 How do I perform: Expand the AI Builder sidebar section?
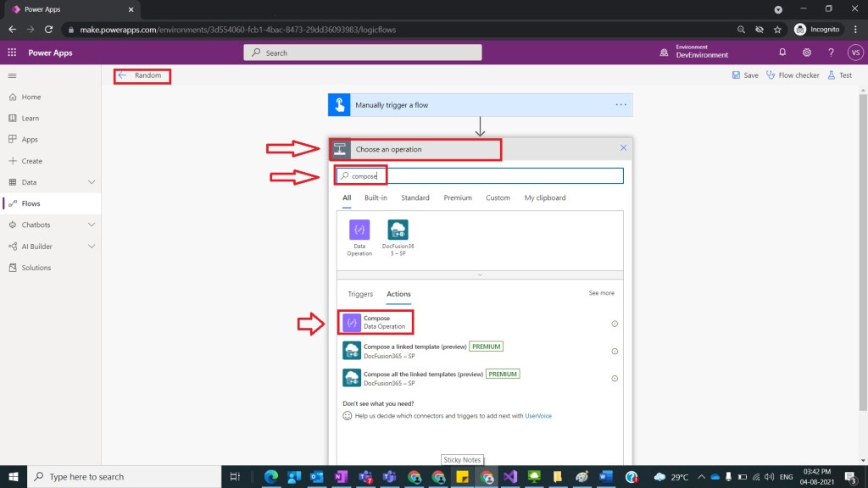click(92, 247)
